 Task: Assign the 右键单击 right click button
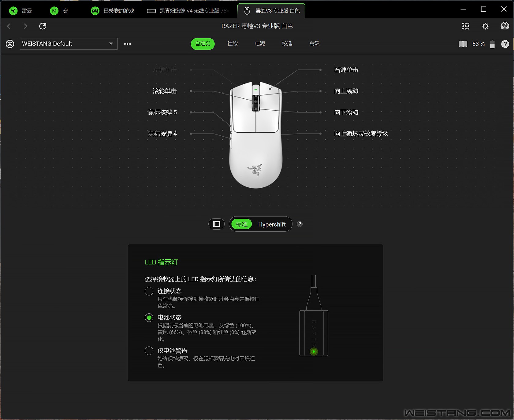point(346,70)
